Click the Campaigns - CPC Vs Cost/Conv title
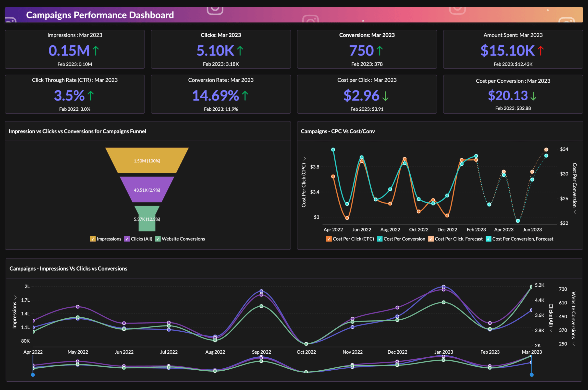 (x=338, y=131)
